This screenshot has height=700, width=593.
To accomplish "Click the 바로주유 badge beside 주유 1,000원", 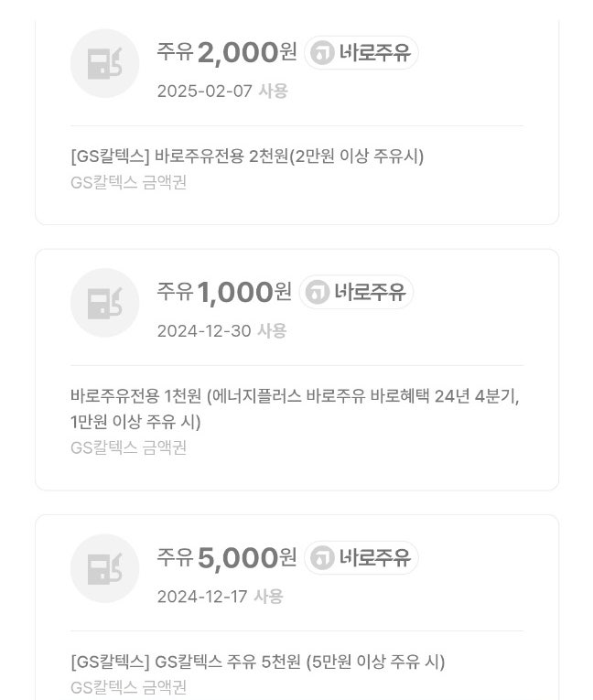I will (x=357, y=293).
